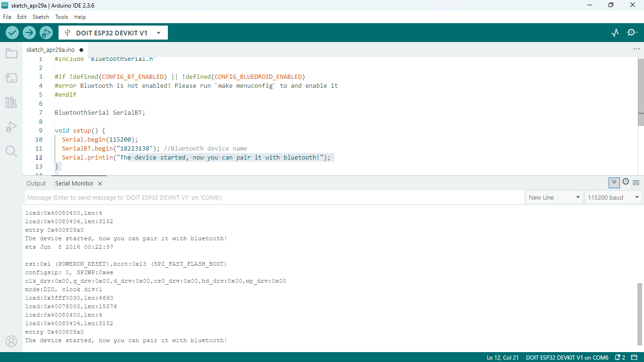The width and height of the screenshot is (644, 362).
Task: Open the Tools menu
Action: (x=61, y=17)
